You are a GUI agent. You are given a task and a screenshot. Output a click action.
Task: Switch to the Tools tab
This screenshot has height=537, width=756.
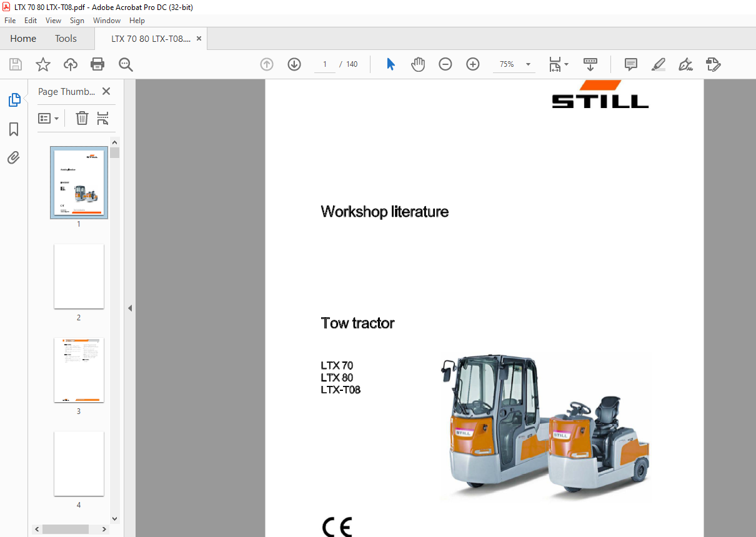[x=66, y=38]
